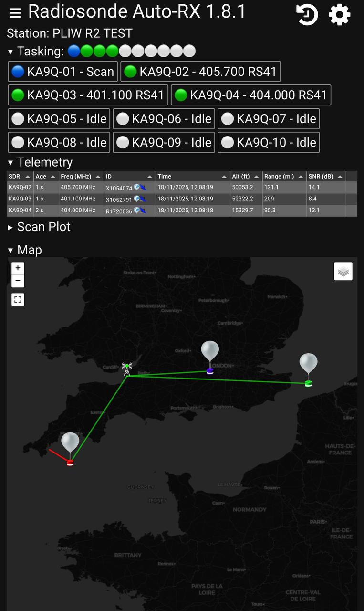Toggle fullscreen map view
The height and width of the screenshot is (611, 364).
pos(18,300)
